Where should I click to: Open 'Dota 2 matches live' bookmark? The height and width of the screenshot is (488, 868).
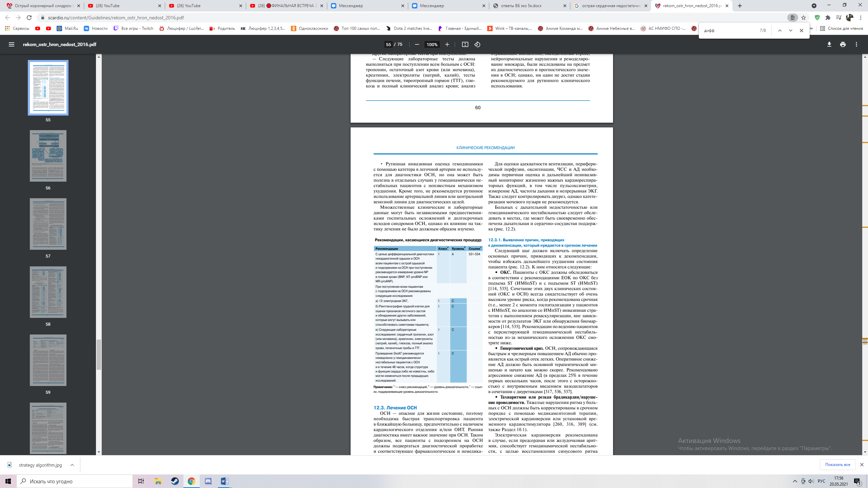point(409,28)
